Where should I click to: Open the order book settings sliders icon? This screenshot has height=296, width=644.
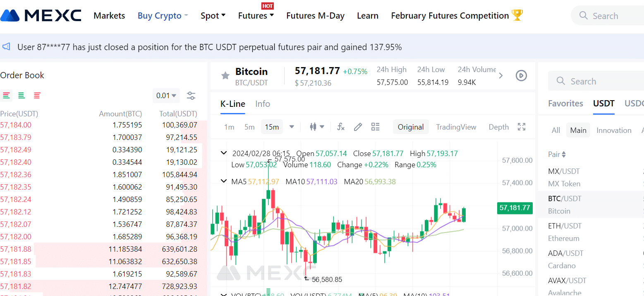(x=191, y=96)
